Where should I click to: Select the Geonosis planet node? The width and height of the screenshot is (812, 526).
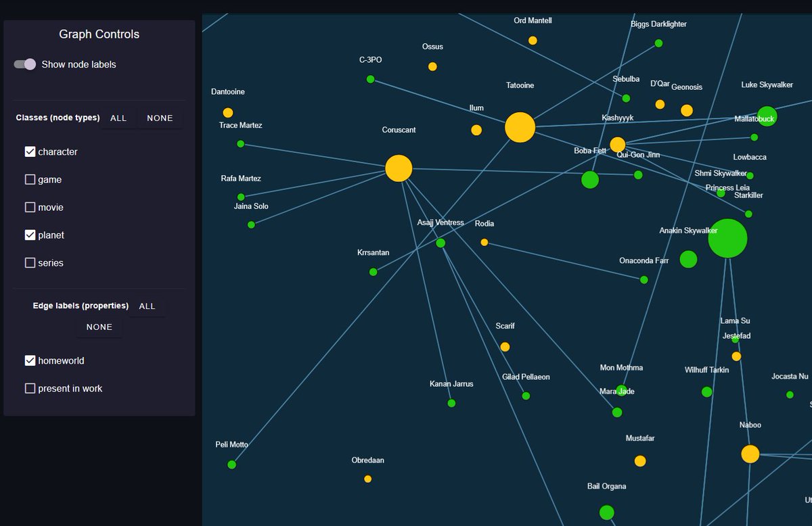[x=687, y=110]
